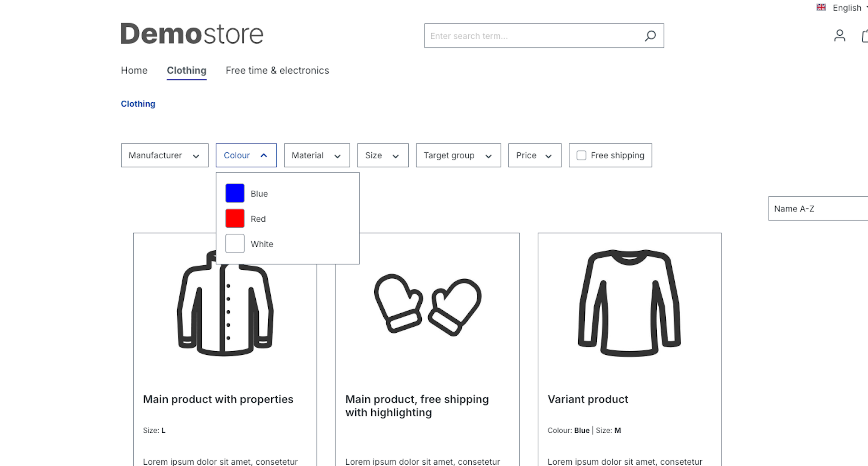
Task: Open the user account icon
Action: [x=839, y=36]
